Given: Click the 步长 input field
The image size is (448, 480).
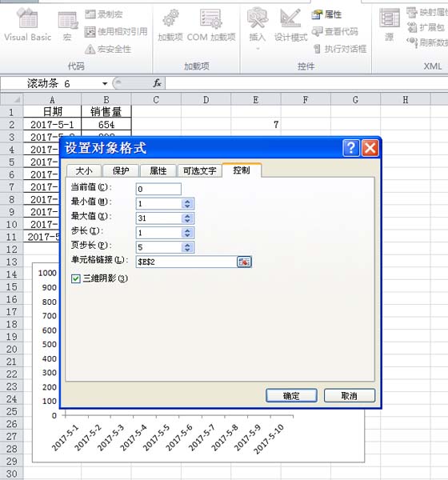Looking at the screenshot, I should coord(158,233).
